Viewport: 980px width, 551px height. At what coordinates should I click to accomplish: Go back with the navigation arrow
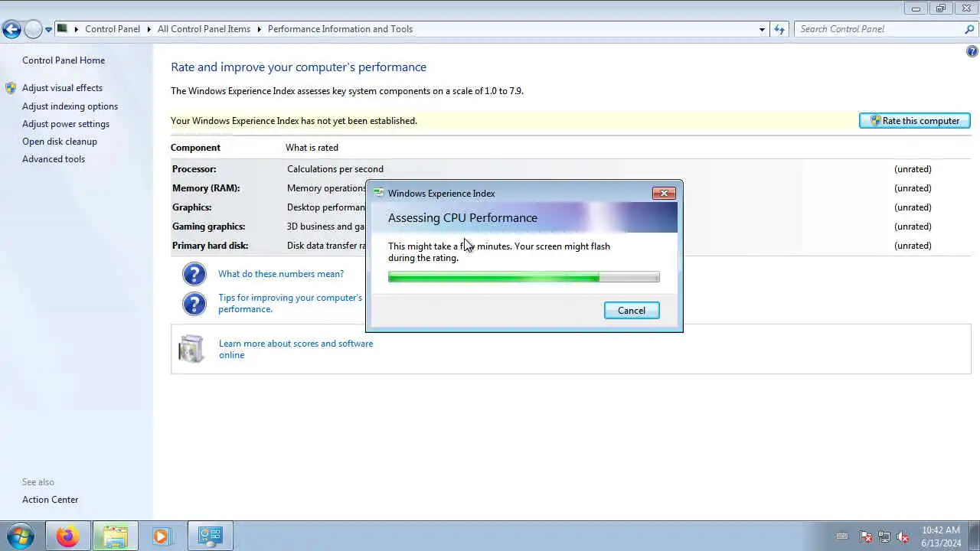(11, 29)
